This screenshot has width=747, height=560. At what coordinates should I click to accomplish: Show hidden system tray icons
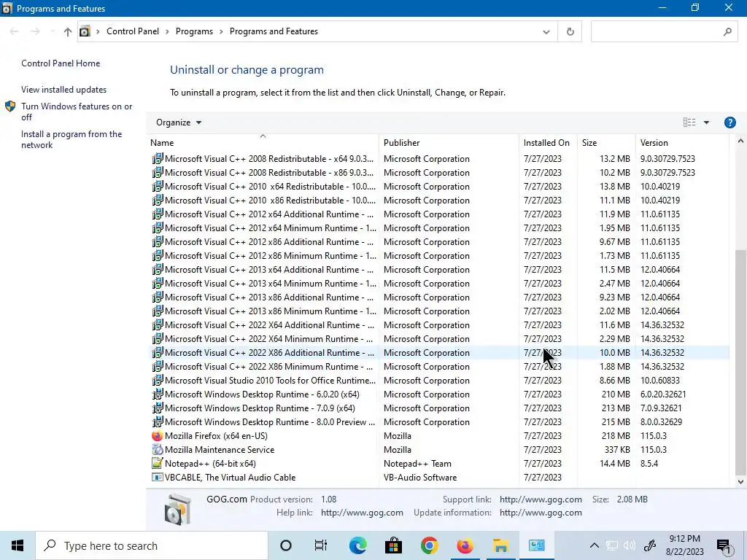click(x=594, y=545)
